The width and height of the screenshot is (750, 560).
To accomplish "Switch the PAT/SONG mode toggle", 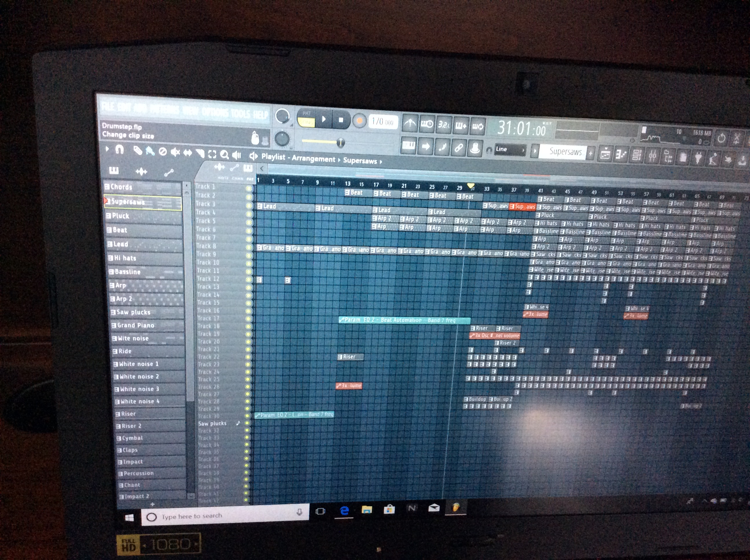I will pyautogui.click(x=306, y=118).
